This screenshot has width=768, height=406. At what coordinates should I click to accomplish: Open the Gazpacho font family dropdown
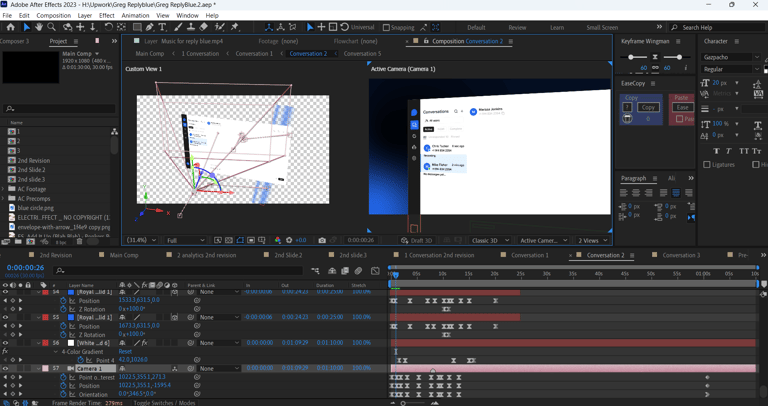click(x=731, y=57)
